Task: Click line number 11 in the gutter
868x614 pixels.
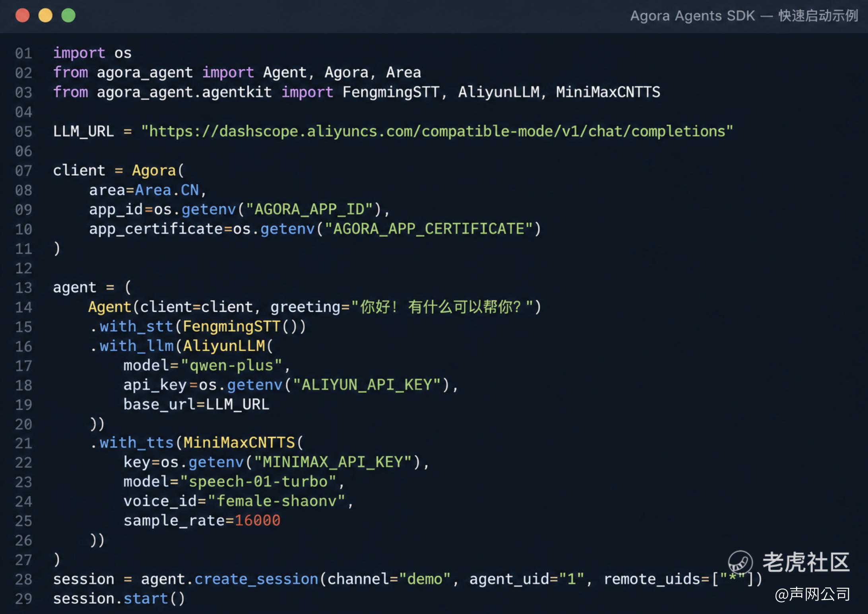Action: coord(23,249)
